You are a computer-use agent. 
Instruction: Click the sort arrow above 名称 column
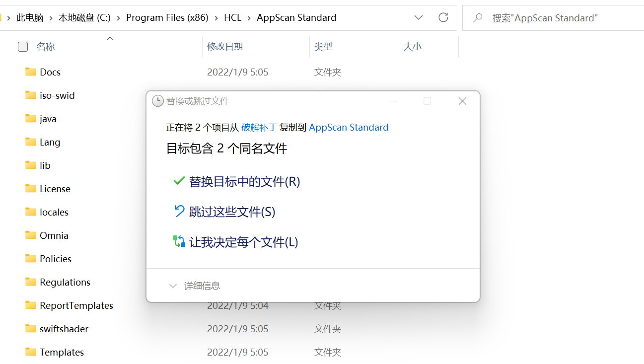coord(110,38)
